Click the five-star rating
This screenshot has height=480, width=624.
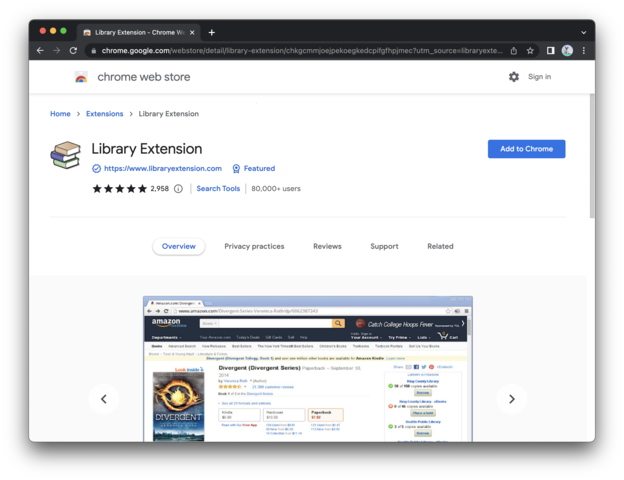[119, 189]
